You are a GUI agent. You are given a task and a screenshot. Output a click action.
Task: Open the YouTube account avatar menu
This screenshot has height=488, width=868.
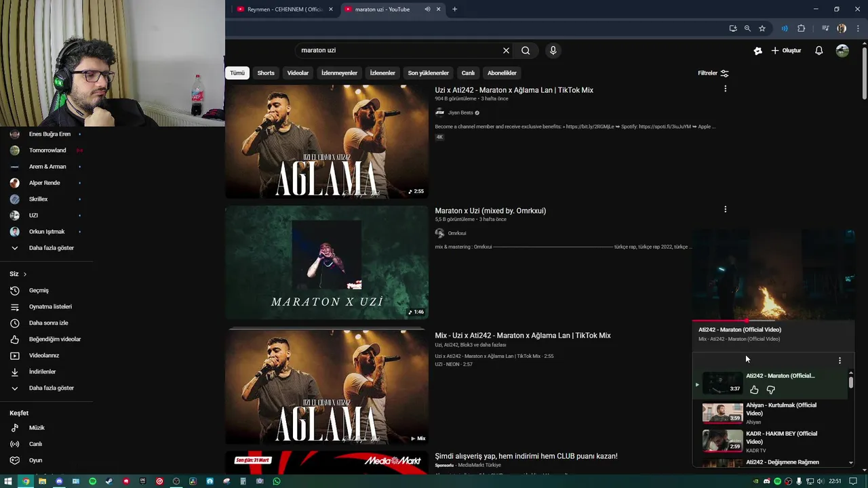pyautogui.click(x=842, y=51)
